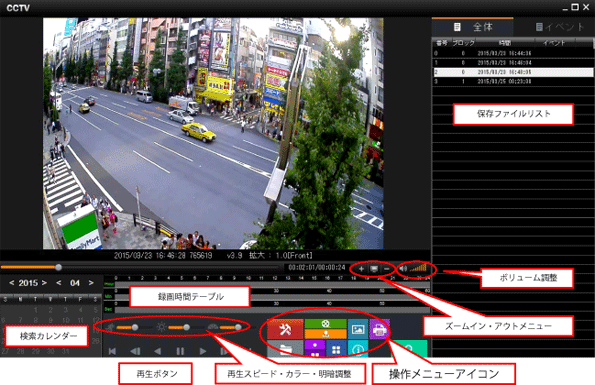Pause playback with the pause button

(180, 351)
